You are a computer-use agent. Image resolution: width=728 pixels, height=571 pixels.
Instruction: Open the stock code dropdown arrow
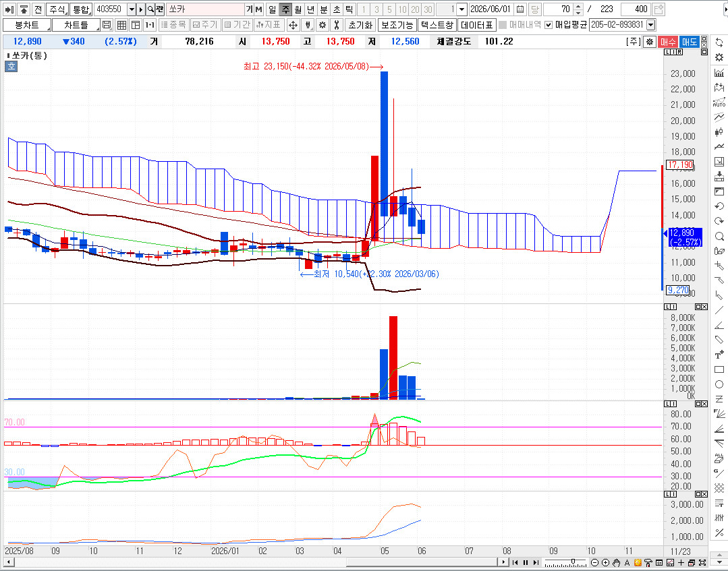click(x=132, y=9)
